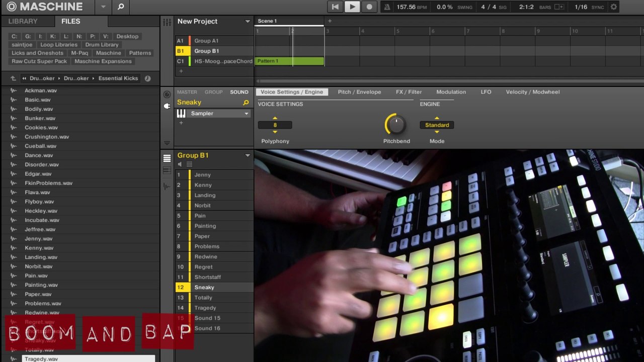Click the plug-in icon in control area

(x=167, y=106)
